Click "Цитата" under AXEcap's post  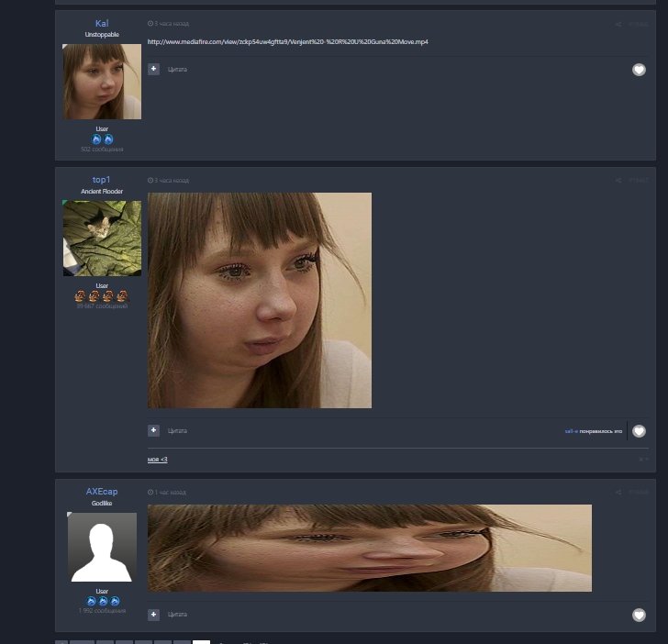177,615
